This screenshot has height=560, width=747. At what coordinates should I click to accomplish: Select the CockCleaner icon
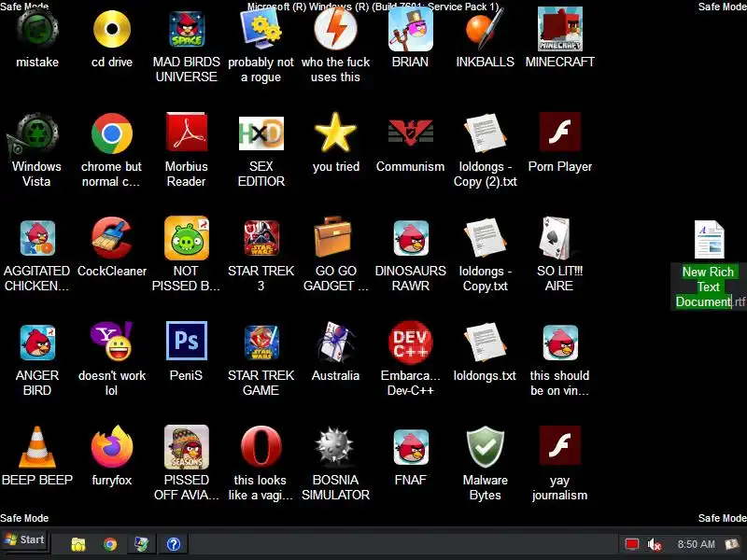[x=112, y=238]
